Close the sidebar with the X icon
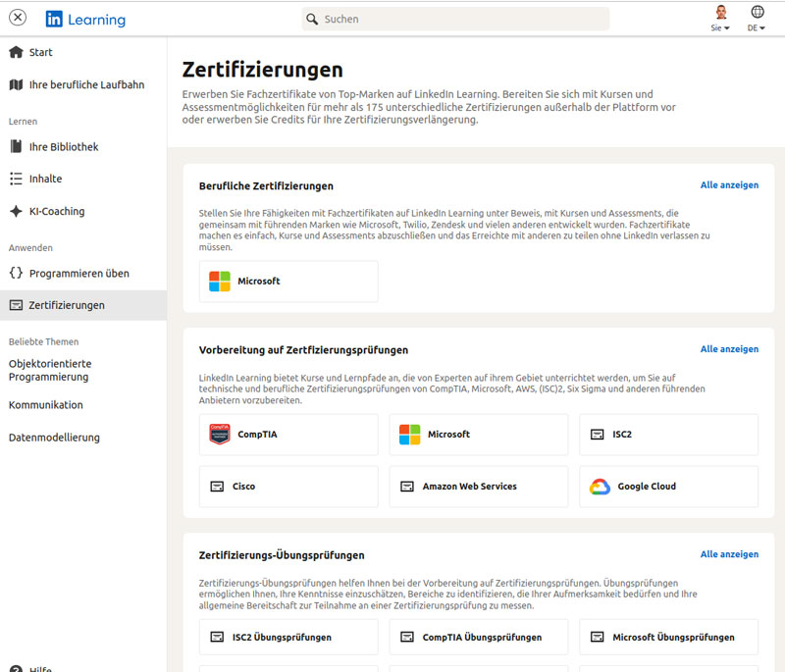Screen dimensions: 785x672 click(18, 18)
